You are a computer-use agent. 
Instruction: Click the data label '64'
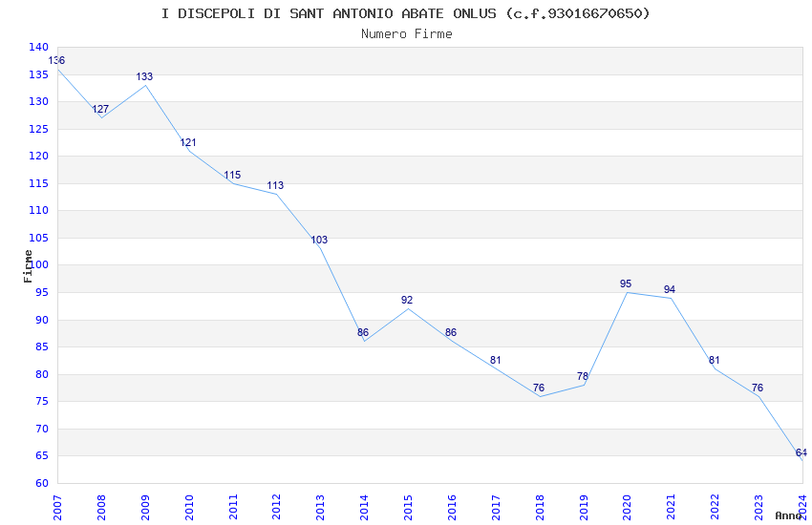801,453
